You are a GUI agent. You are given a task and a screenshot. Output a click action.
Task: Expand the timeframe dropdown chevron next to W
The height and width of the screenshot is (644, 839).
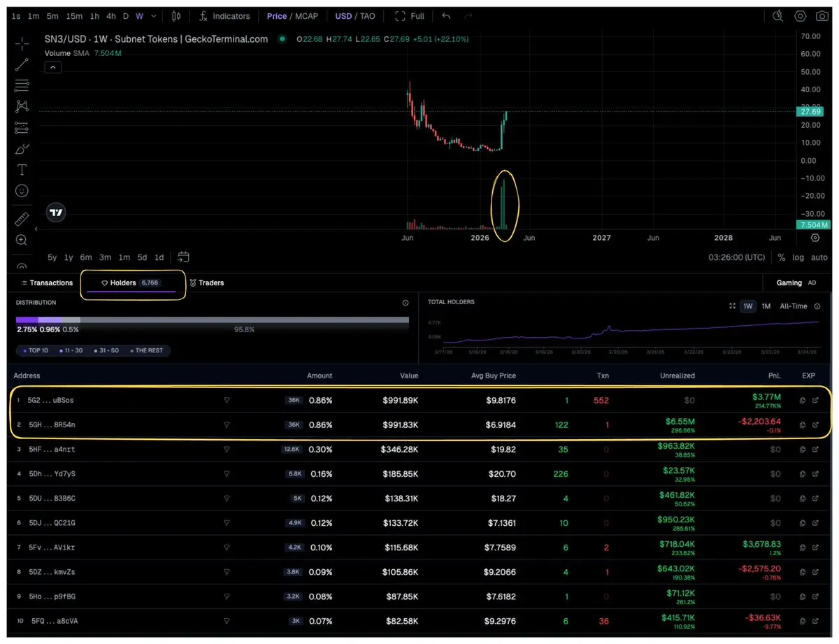[x=153, y=16]
